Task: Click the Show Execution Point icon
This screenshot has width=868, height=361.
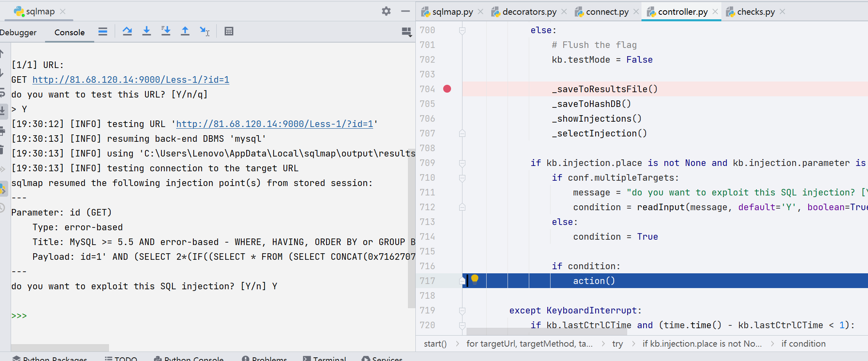Action: (103, 32)
